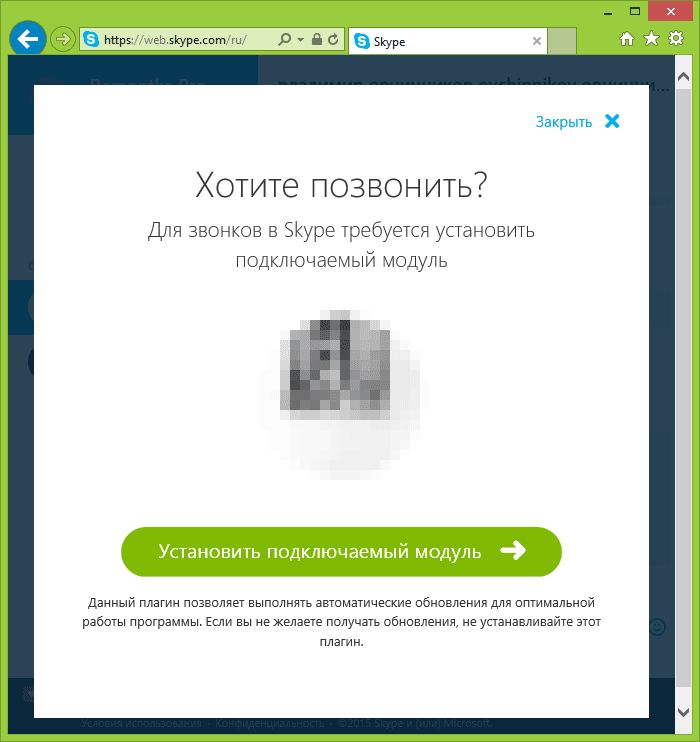Click the browser forward arrow button
This screenshot has height=742, width=700.
[62, 39]
